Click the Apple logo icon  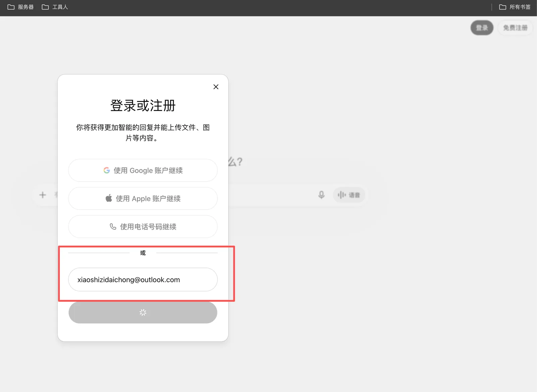[x=109, y=198]
